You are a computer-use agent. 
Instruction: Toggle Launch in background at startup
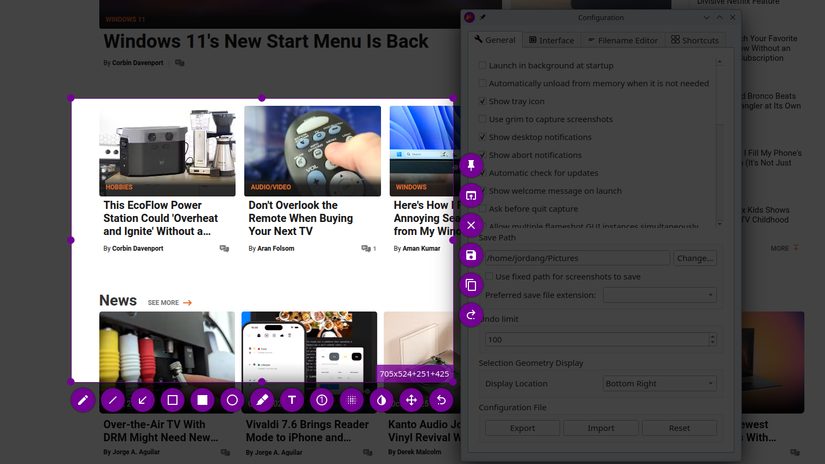pos(482,65)
